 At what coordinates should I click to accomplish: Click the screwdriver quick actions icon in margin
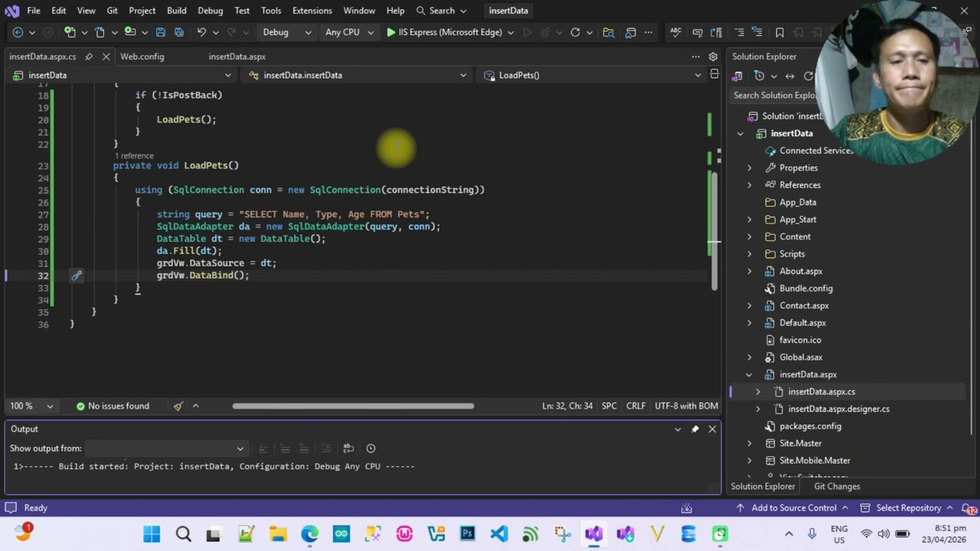(77, 275)
